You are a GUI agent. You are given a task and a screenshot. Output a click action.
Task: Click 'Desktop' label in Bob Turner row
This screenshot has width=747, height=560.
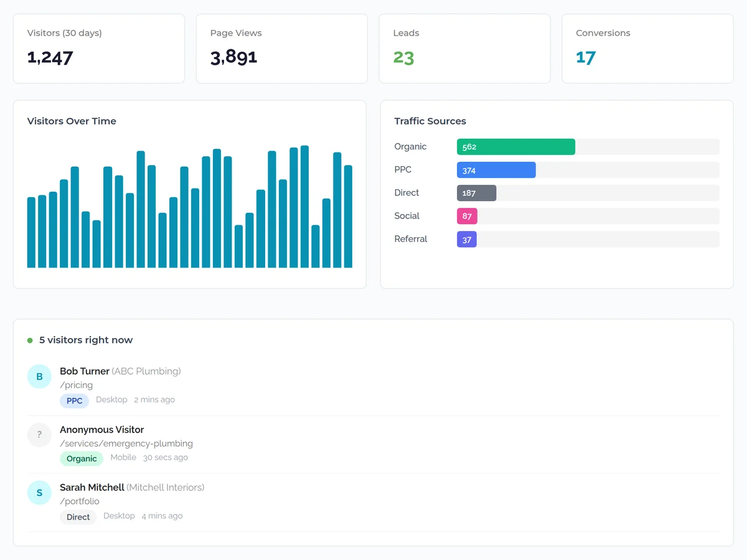111,399
